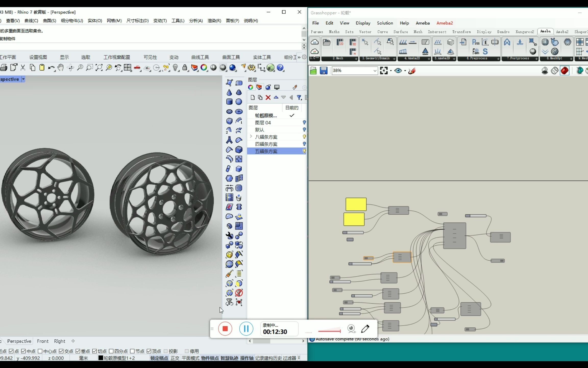The height and width of the screenshot is (368, 588).
Task: Click the Grasshopper open file icon
Action: coord(313,71)
